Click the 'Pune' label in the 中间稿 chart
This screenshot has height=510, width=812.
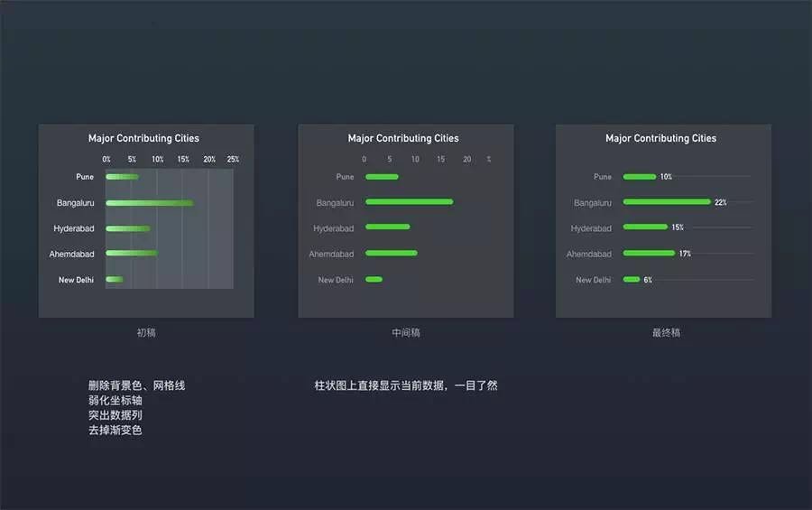[345, 177]
